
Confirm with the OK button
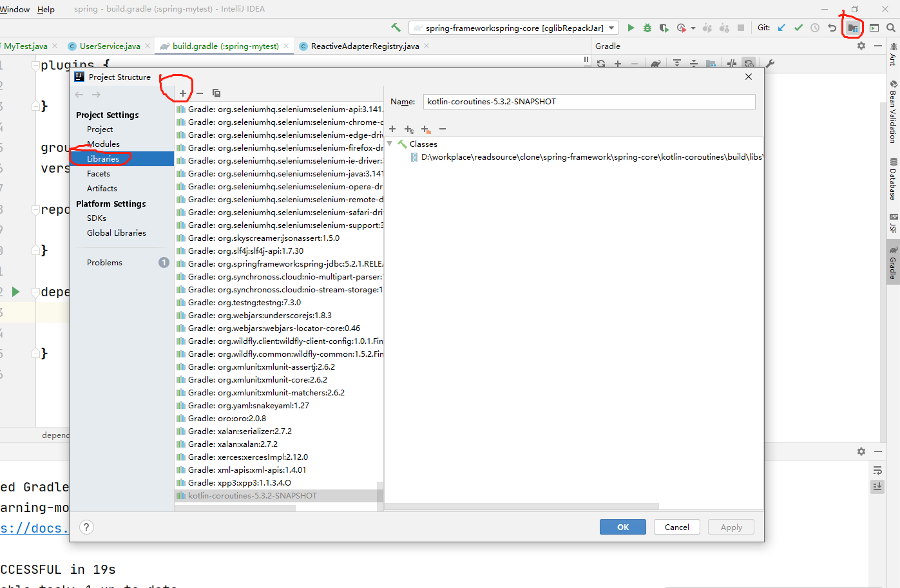623,527
